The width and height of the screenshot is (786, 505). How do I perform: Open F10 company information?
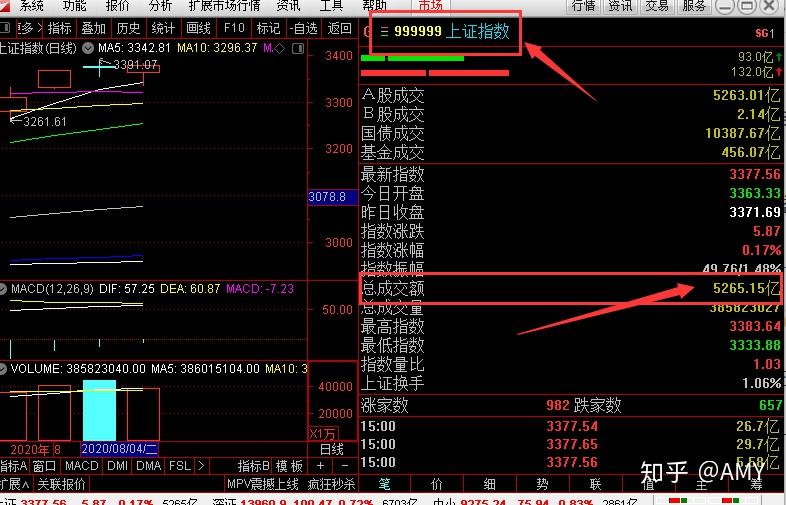tap(234, 28)
